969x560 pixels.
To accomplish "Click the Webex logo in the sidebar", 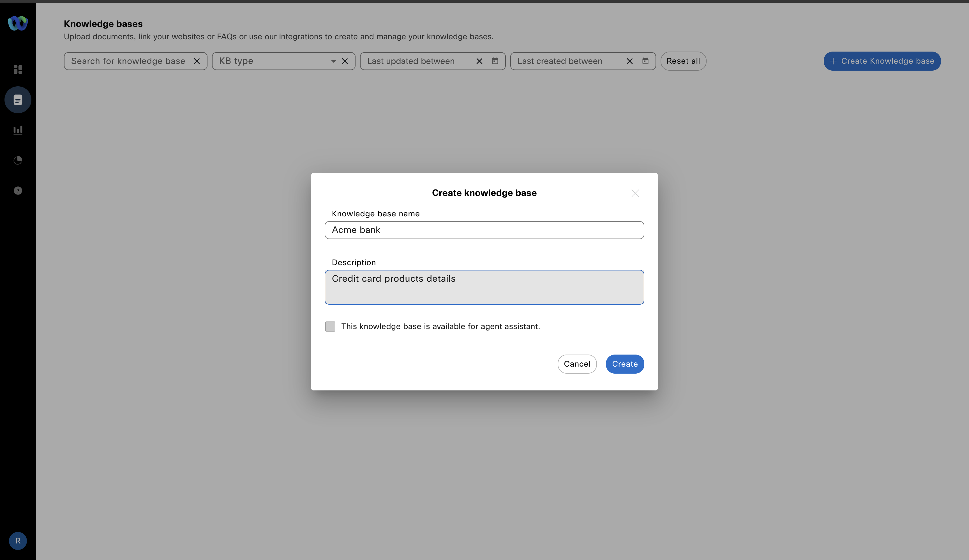I will pos(18,23).
